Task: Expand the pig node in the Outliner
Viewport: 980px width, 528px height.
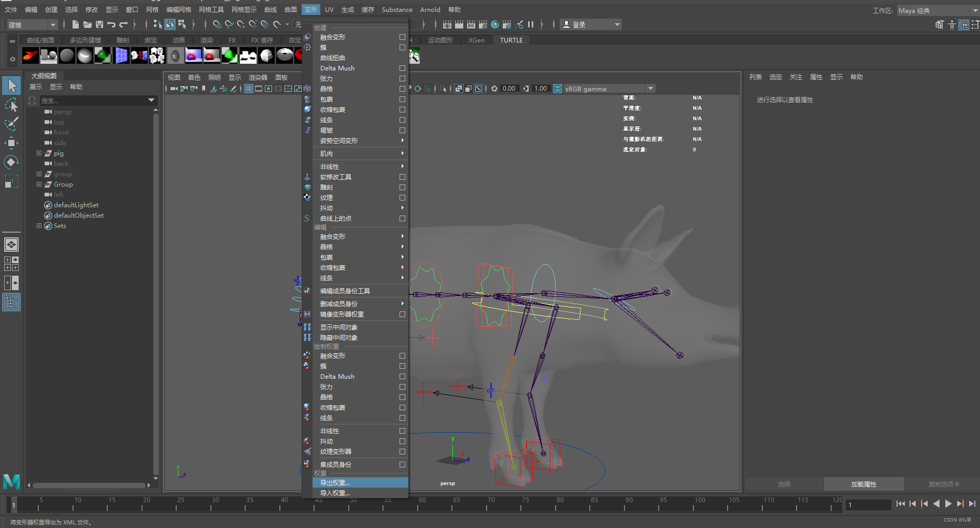Action: click(x=39, y=153)
